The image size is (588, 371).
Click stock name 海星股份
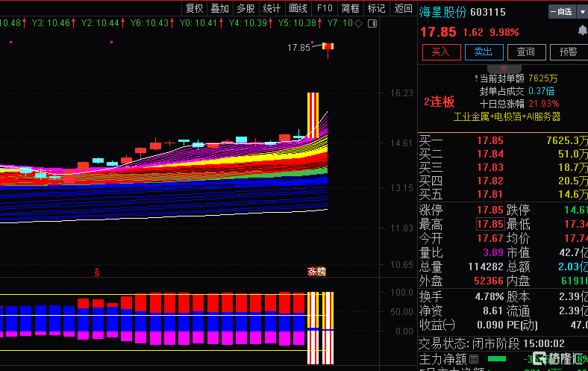(442, 12)
